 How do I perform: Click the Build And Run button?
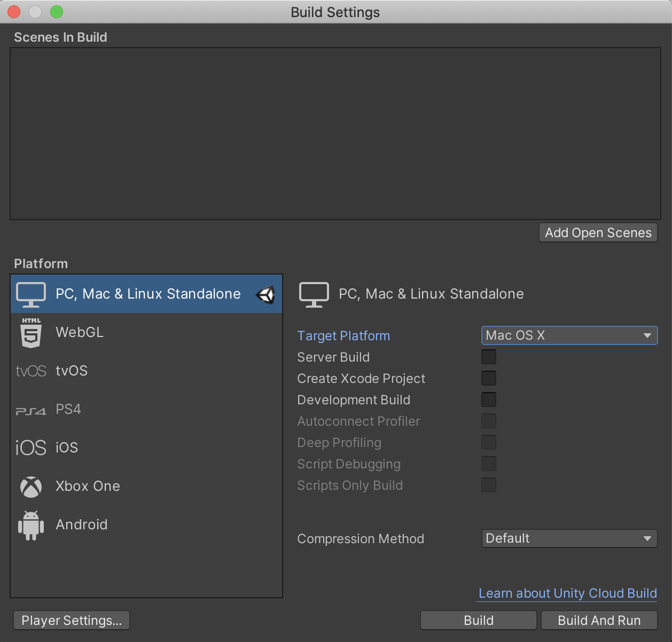tap(599, 620)
